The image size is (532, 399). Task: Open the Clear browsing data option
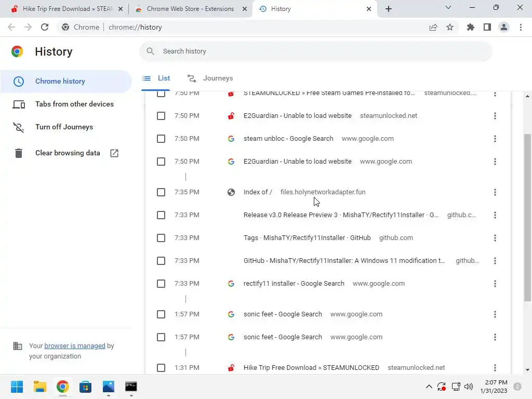click(66, 153)
